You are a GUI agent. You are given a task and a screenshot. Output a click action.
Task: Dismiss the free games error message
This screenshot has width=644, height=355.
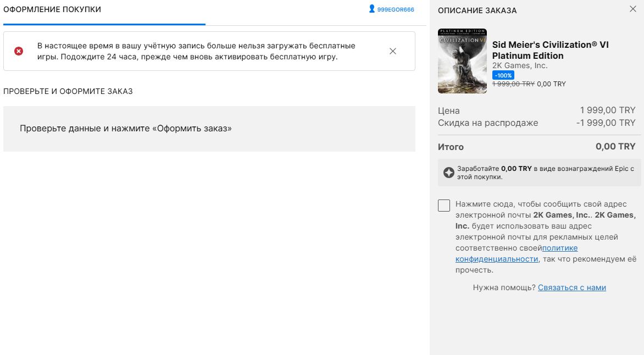click(393, 51)
